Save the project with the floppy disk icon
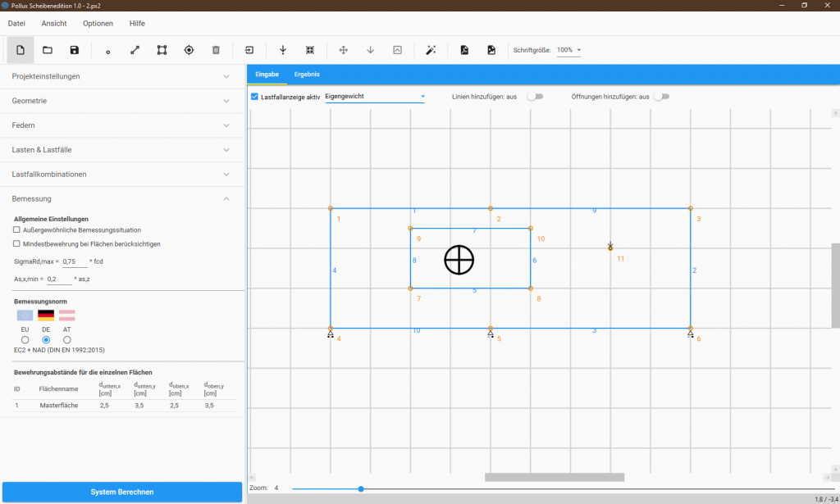This screenshot has width=840, height=504. click(75, 50)
